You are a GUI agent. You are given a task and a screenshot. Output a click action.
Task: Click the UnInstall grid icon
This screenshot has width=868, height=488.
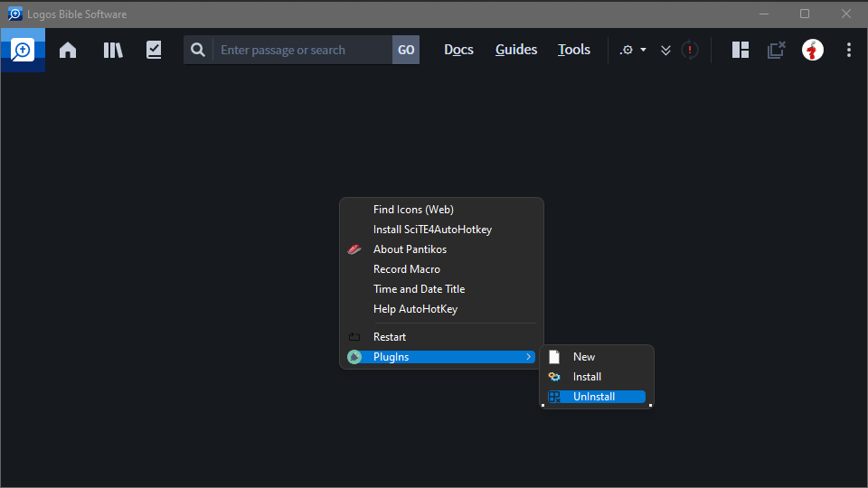tap(554, 397)
